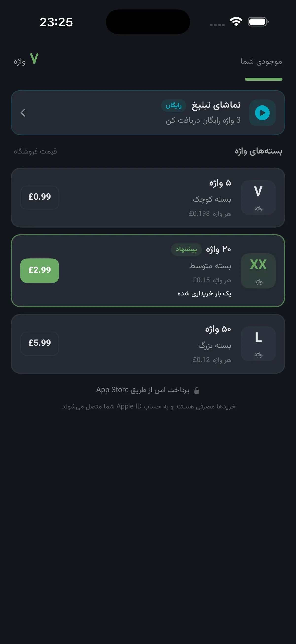Select the موجودی شما tab
Screen dimensions: 296x644
point(261,62)
